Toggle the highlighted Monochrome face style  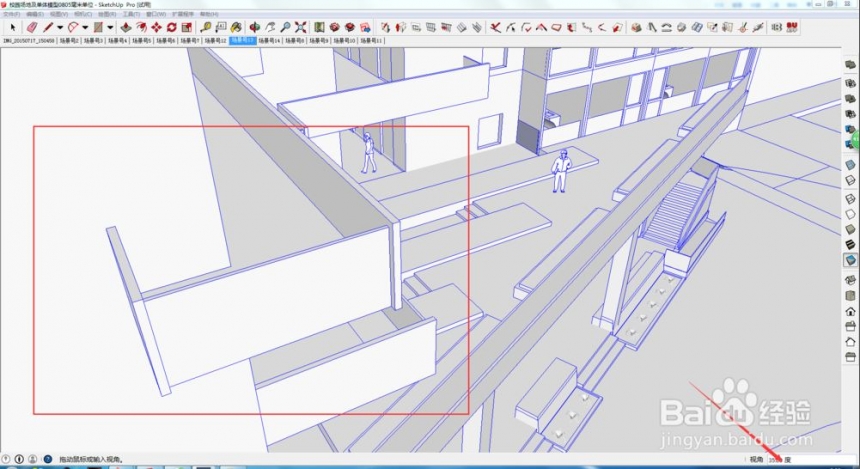click(x=850, y=259)
